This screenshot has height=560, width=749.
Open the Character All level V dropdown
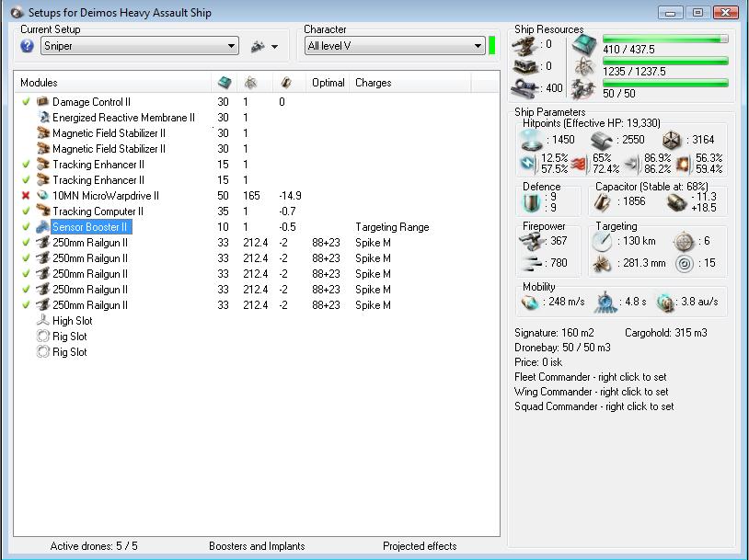pos(395,46)
